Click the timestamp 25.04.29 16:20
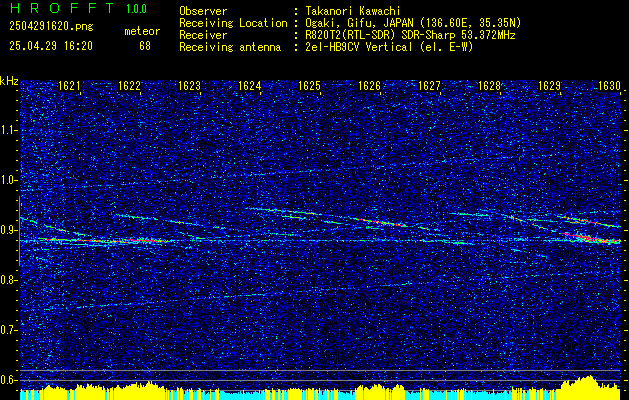629x400 pixels. [51, 46]
